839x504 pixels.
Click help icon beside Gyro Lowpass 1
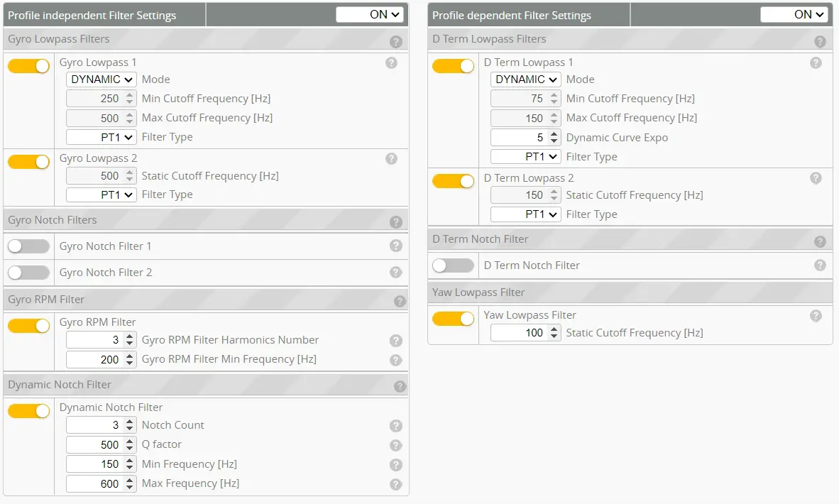[x=391, y=62]
